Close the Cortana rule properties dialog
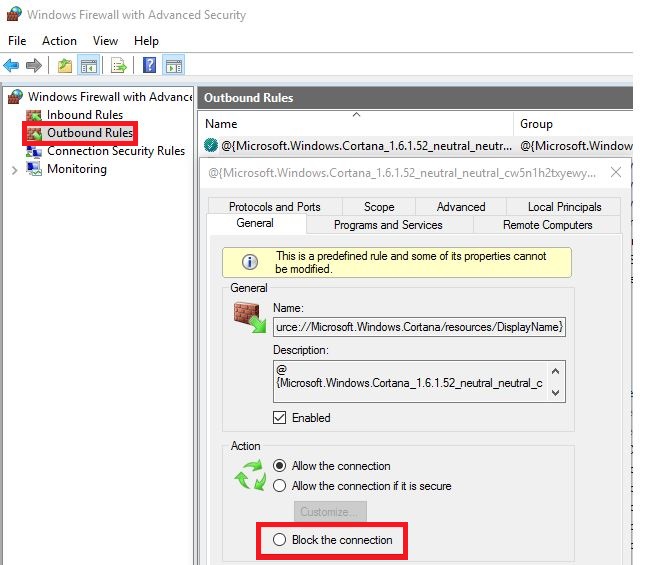Screen dimensions: 670x565 coord(616,173)
